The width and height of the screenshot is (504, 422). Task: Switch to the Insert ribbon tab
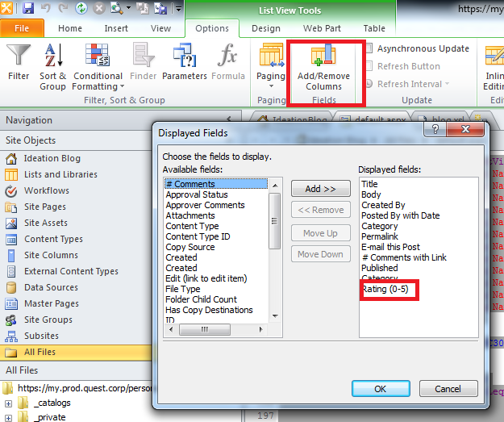click(x=116, y=28)
